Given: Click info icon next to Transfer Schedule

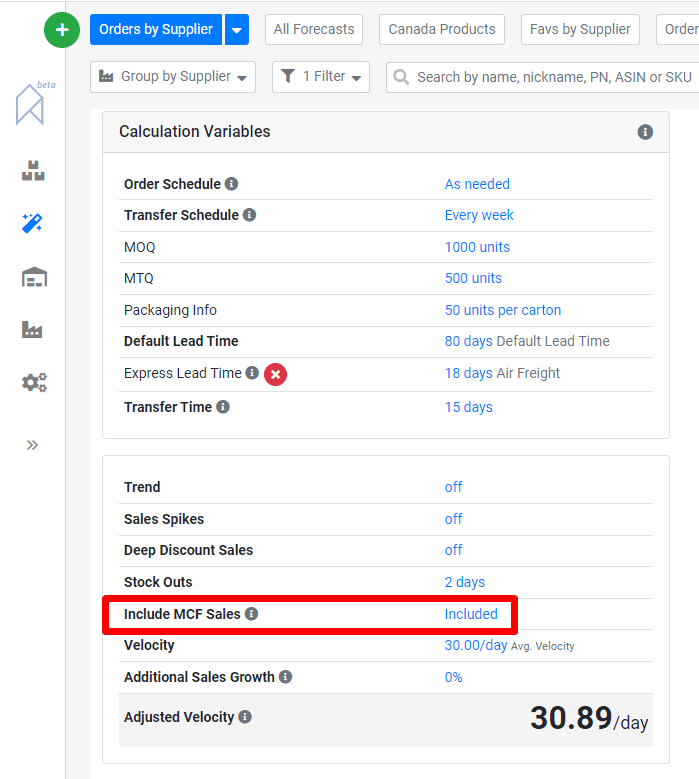Looking at the screenshot, I should coord(249,215).
